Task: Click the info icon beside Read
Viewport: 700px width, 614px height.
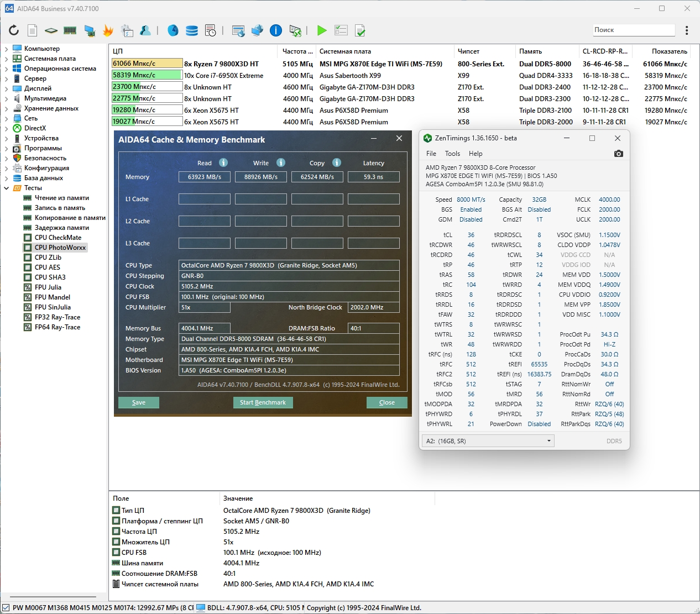Action: click(223, 162)
